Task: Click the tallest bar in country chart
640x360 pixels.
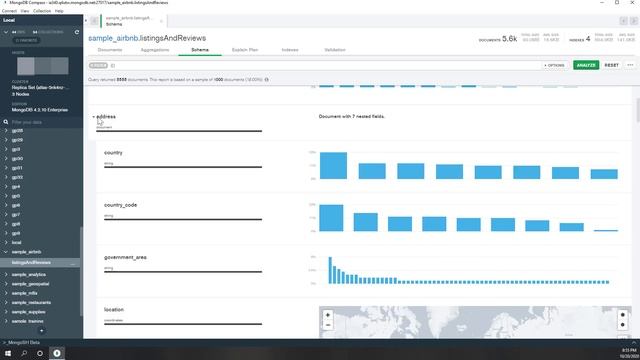Action: click(333, 166)
